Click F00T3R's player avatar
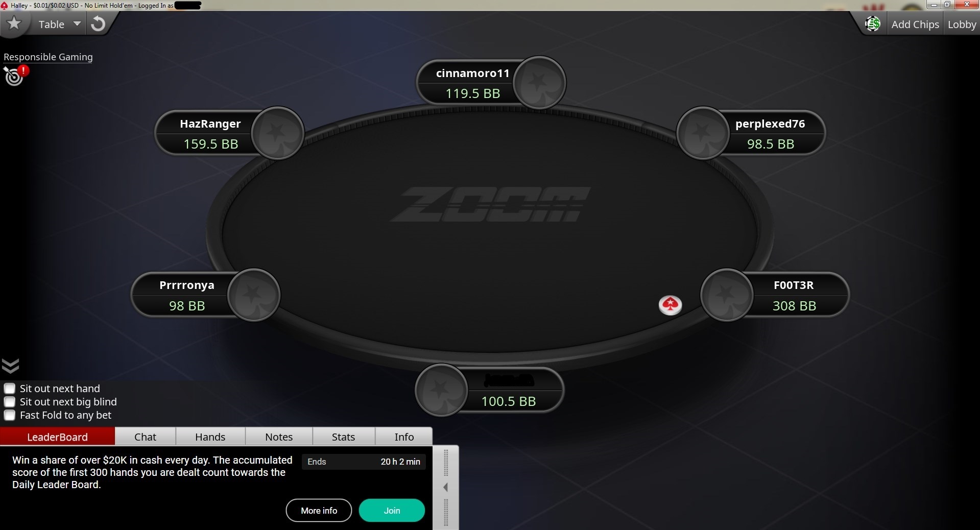The image size is (980, 530). point(726,295)
